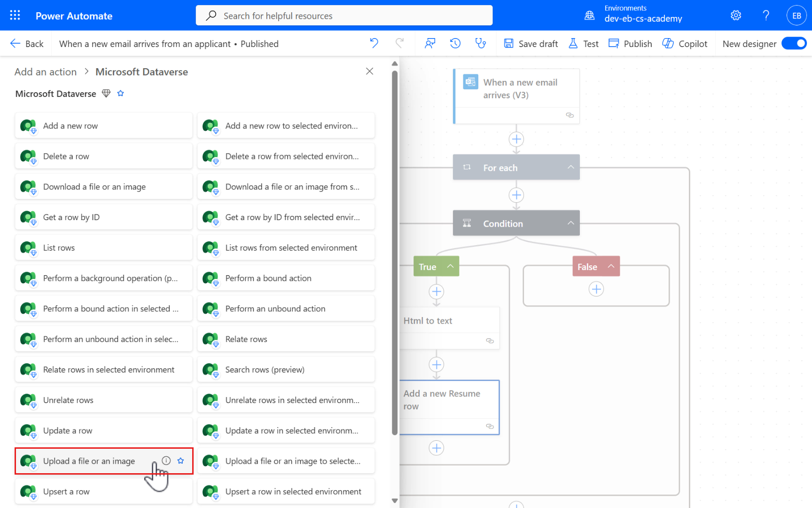Click the search for helpful resources field
The image size is (812, 508).
(344, 15)
